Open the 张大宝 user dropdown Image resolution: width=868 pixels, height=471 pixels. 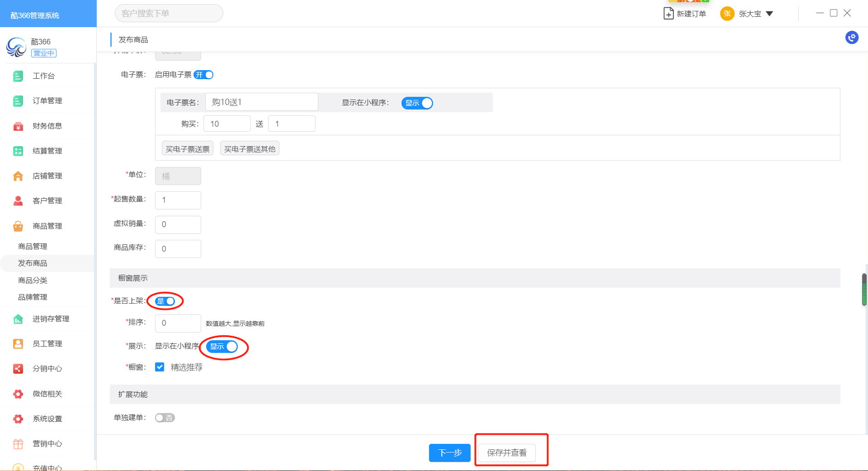pos(769,14)
